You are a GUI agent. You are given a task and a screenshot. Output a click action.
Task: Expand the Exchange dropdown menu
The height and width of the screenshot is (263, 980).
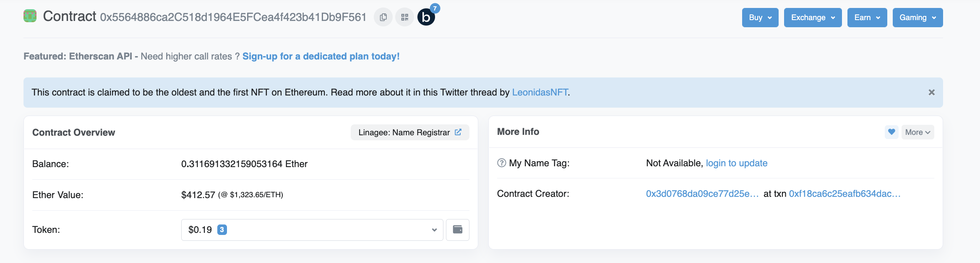coord(813,18)
